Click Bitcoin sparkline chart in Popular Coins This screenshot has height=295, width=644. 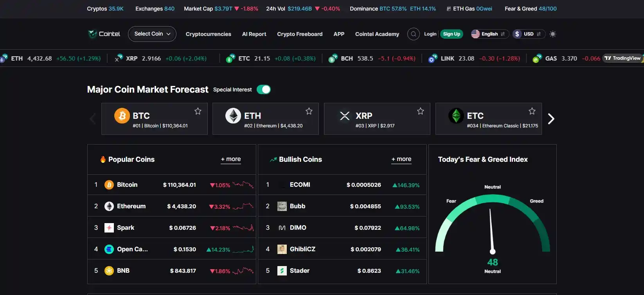(243, 185)
